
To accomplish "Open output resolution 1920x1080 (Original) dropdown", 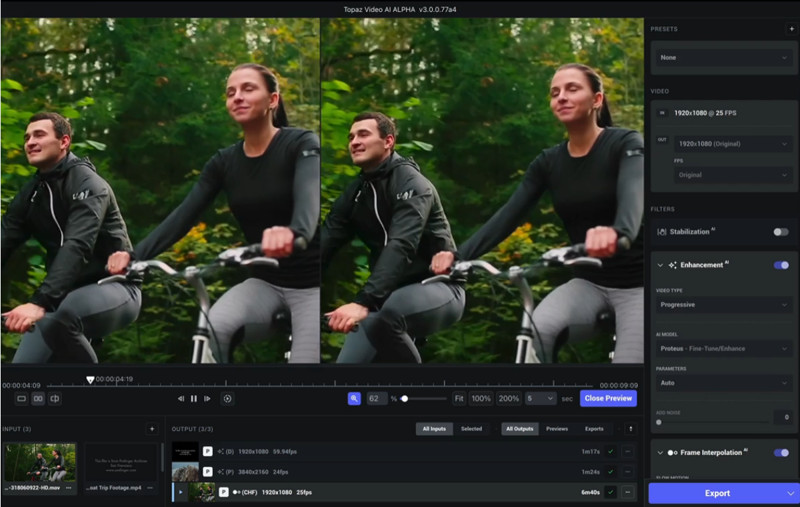I will [733, 144].
